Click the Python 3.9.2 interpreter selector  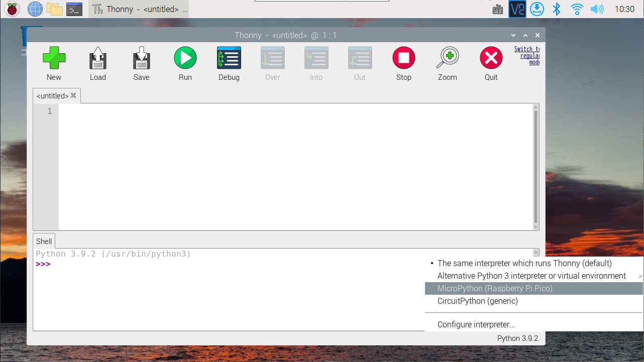[x=517, y=338]
